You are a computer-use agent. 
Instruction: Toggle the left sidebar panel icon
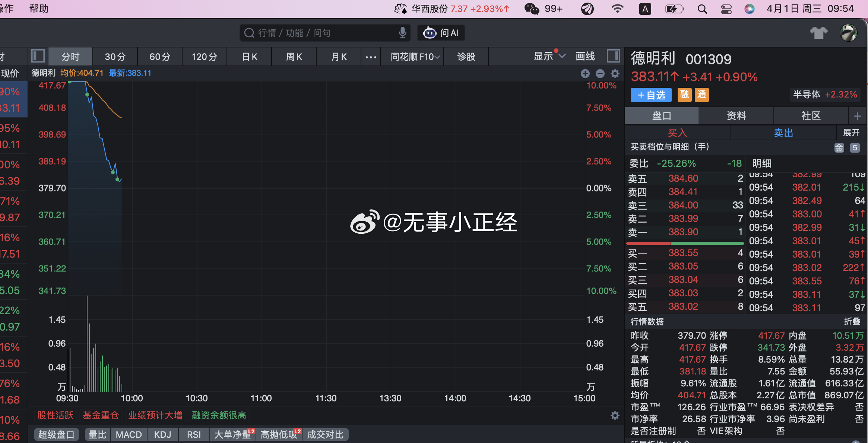pyautogui.click(x=38, y=56)
